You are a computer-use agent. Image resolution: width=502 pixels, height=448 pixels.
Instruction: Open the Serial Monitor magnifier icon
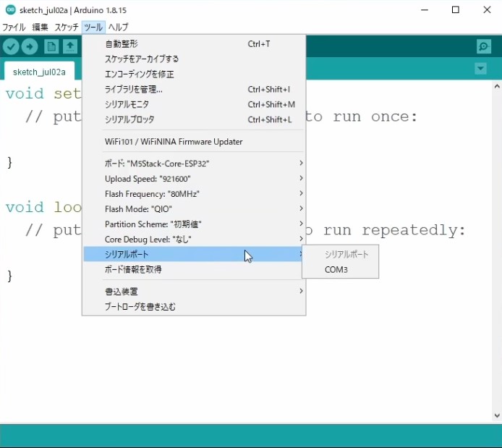(483, 47)
